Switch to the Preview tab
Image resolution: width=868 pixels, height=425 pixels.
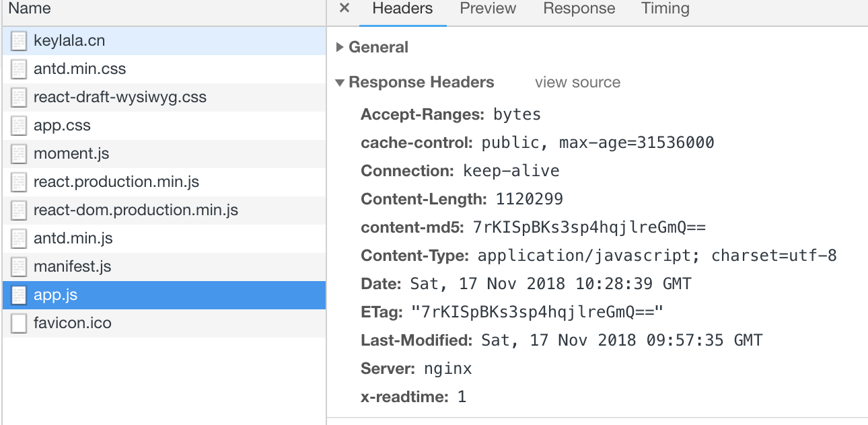(x=487, y=9)
